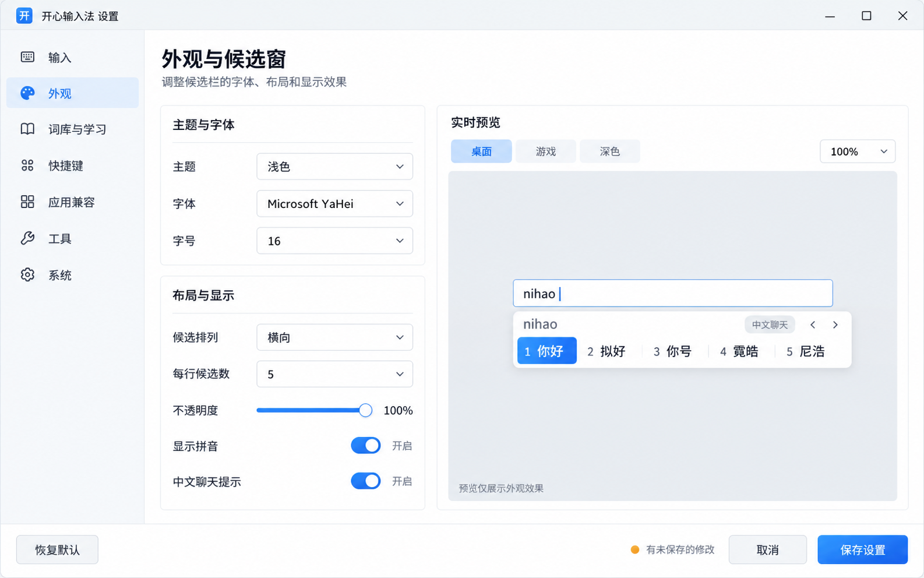Click the 不透明度 slider handle

(365, 410)
